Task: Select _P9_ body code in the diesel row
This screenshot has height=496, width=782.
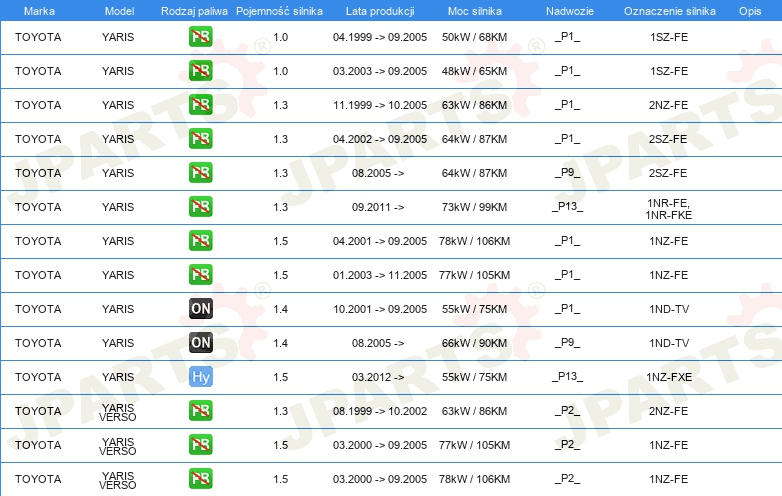Action: tap(568, 343)
